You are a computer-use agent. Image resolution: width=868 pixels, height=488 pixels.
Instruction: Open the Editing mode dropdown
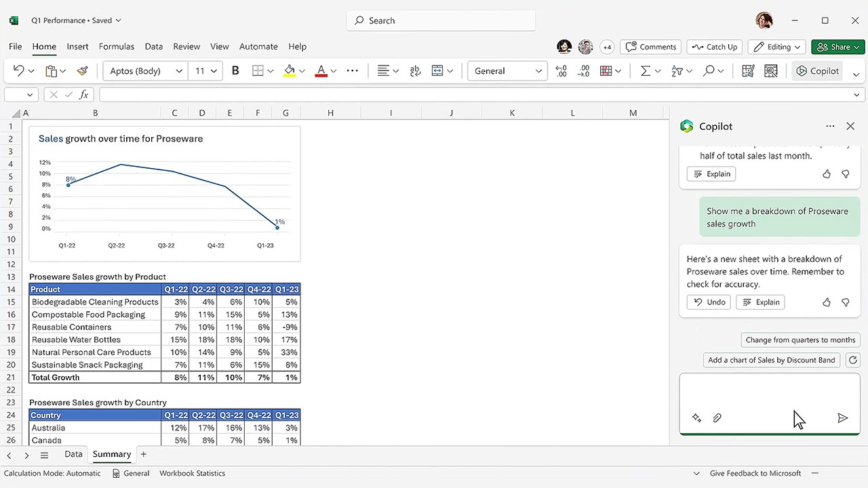(x=776, y=47)
